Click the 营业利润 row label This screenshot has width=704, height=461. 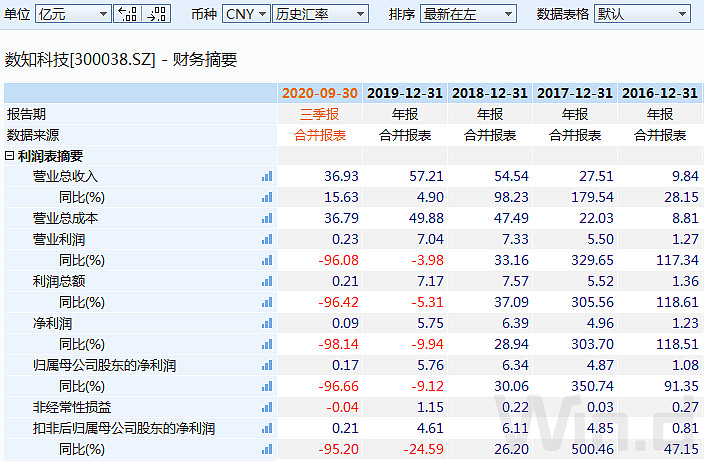pyautogui.click(x=59, y=239)
